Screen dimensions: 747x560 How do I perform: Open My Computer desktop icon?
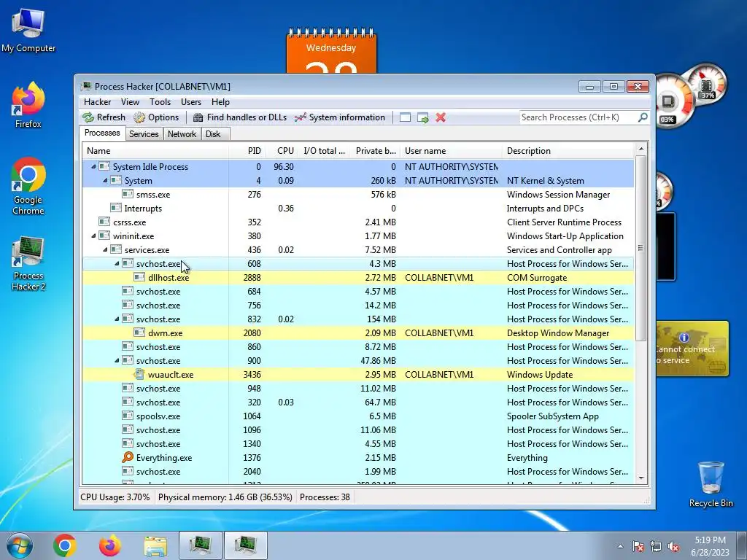point(28,30)
